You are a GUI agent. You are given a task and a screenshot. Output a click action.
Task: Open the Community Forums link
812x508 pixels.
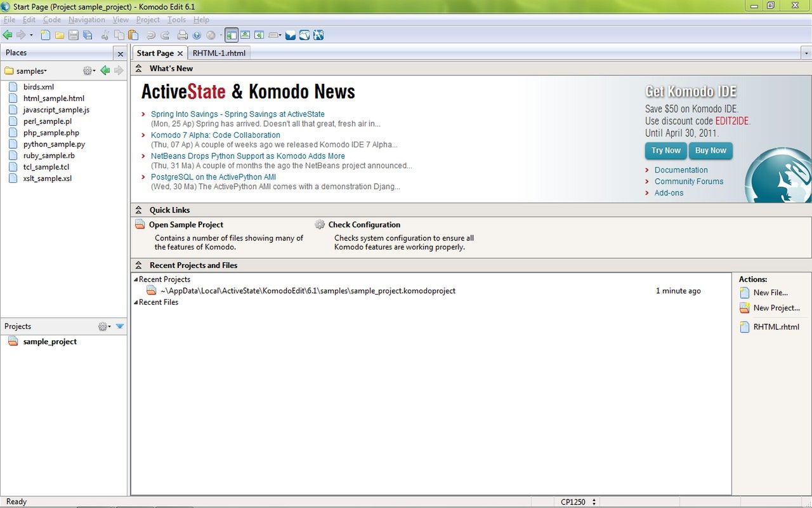(x=689, y=182)
